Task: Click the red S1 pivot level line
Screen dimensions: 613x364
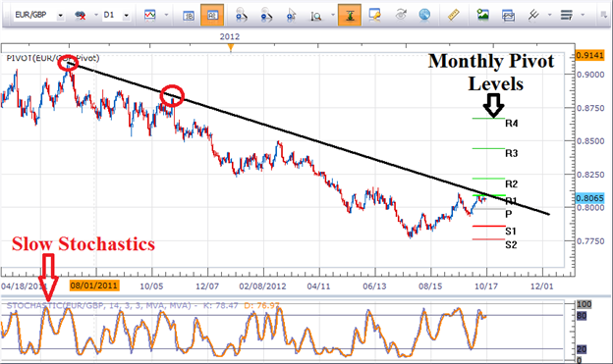Action: [488, 226]
